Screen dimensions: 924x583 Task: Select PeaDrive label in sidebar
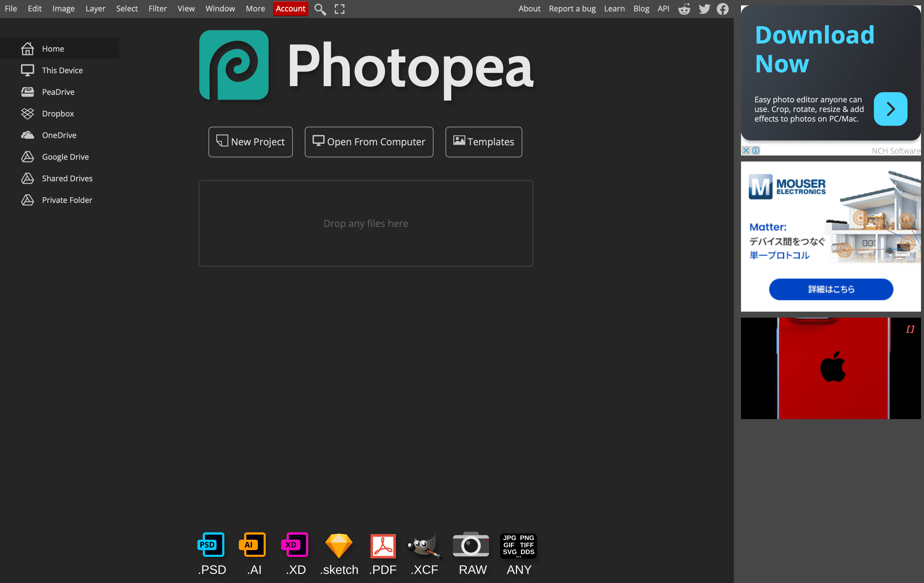click(x=58, y=92)
